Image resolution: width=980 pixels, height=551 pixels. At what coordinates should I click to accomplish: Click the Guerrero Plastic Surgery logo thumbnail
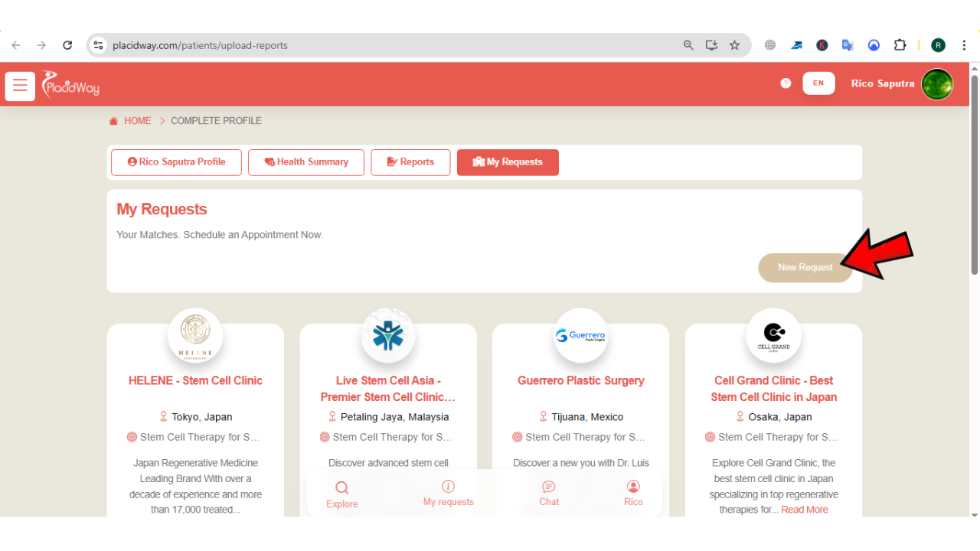[580, 335]
